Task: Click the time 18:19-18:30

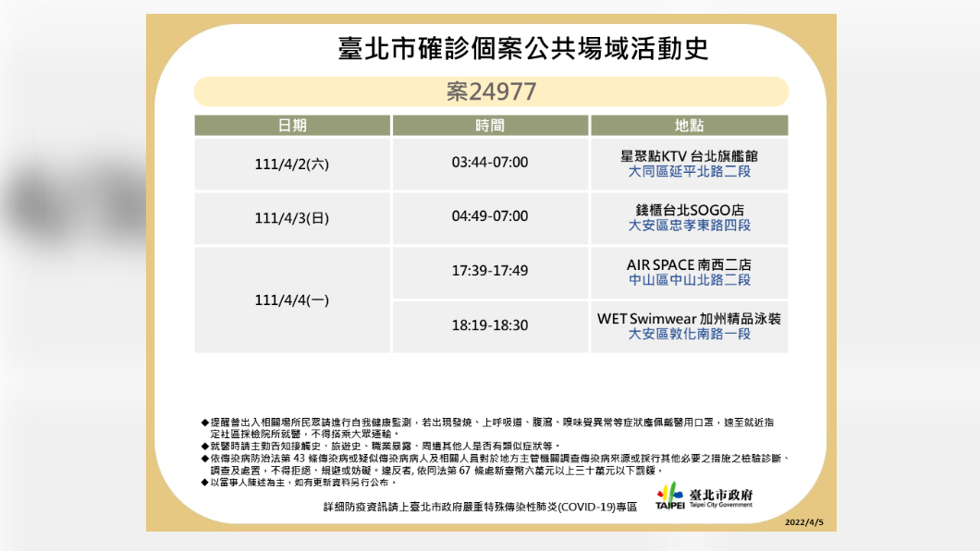Action: (490, 324)
